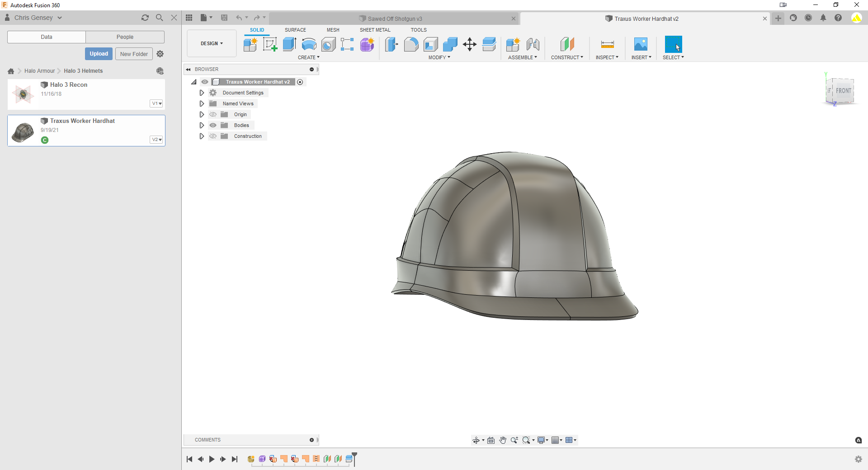
Task: Toggle visibility of the Bodies folder
Action: (x=213, y=125)
